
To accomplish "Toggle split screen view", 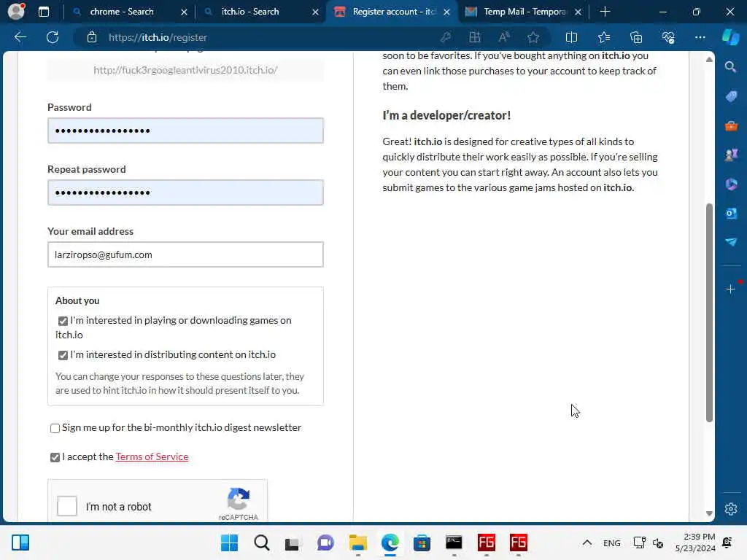I will pos(571,37).
